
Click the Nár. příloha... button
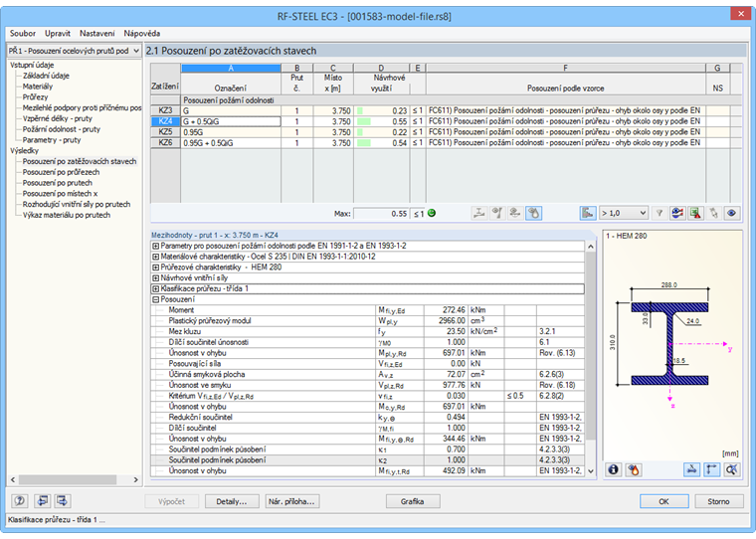click(x=291, y=501)
